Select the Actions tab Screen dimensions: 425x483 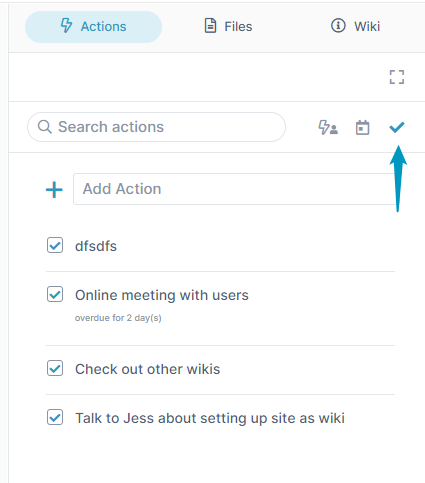click(x=93, y=27)
